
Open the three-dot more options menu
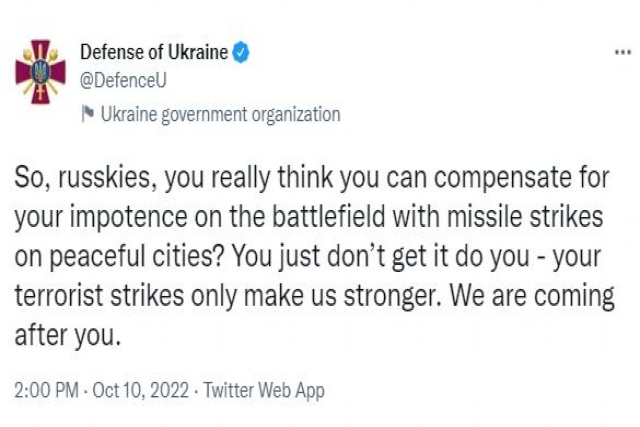click(623, 52)
